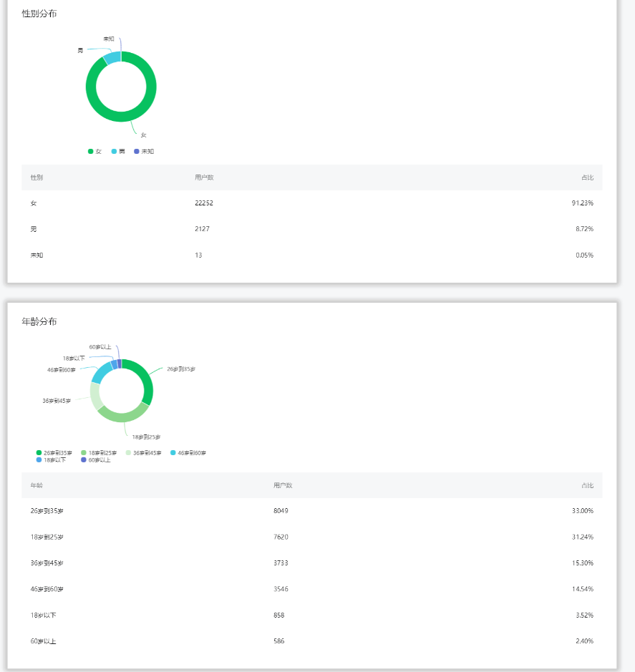635x672 pixels.
Task: Click the pale green 36–45 segment of age donut
Action: click(96, 396)
